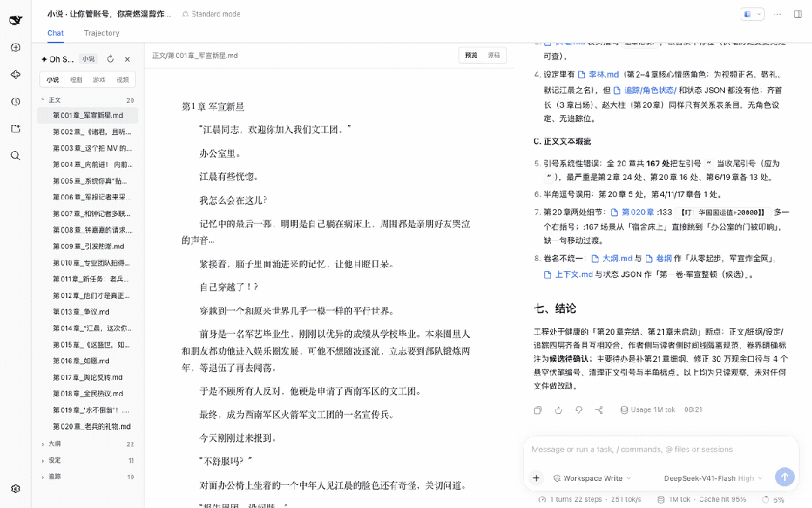Open 第C06章_军报记者来采 file

pyautogui.click(x=87, y=197)
